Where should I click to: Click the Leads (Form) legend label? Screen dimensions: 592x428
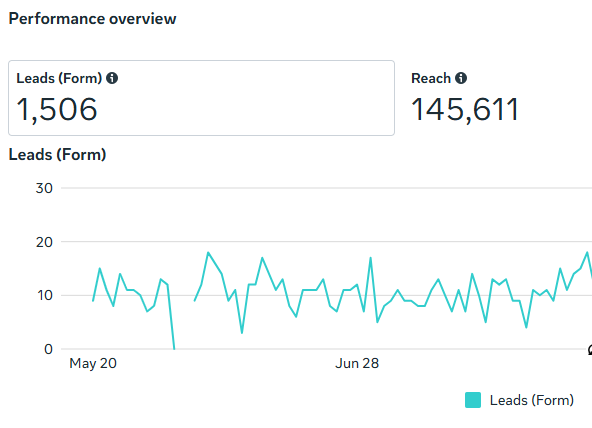point(532,400)
